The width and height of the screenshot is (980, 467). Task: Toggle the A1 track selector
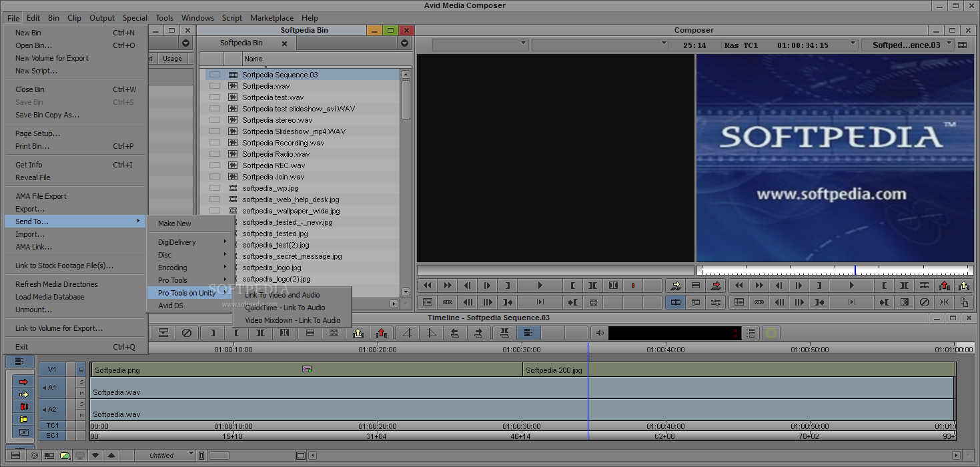(x=52, y=387)
